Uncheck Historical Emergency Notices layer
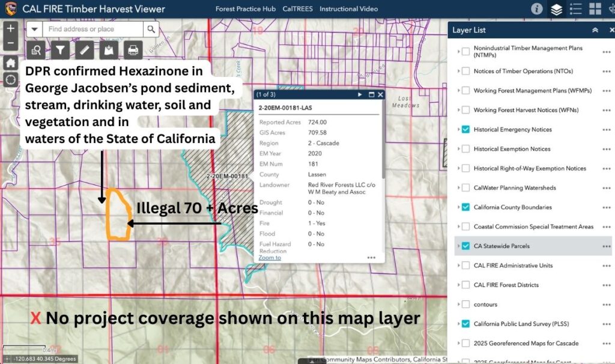This screenshot has width=615, height=364. pos(465,129)
